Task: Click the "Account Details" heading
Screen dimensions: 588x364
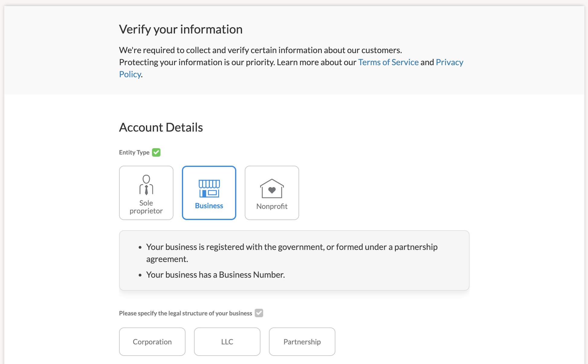Action: pyautogui.click(x=161, y=127)
